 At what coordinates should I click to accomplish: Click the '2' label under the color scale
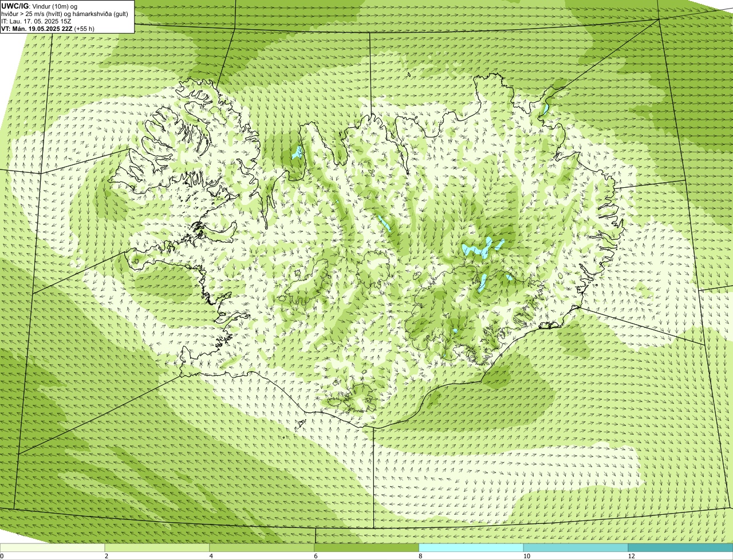coord(106,556)
